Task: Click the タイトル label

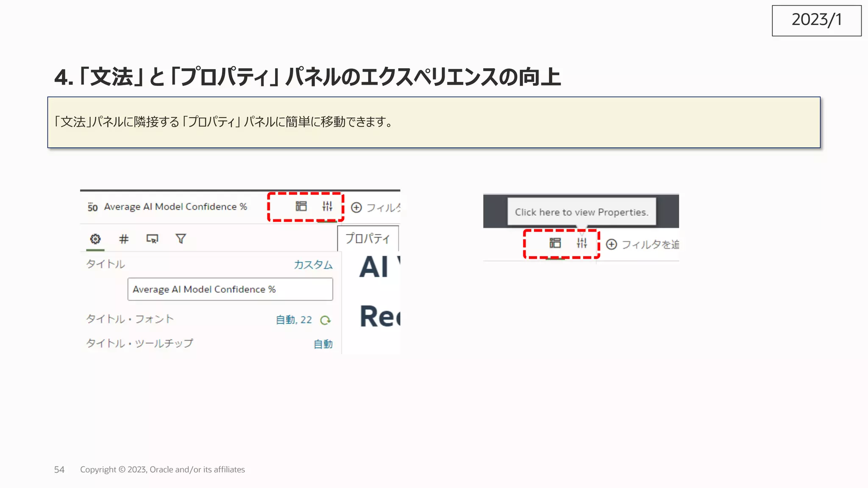Action: point(106,264)
